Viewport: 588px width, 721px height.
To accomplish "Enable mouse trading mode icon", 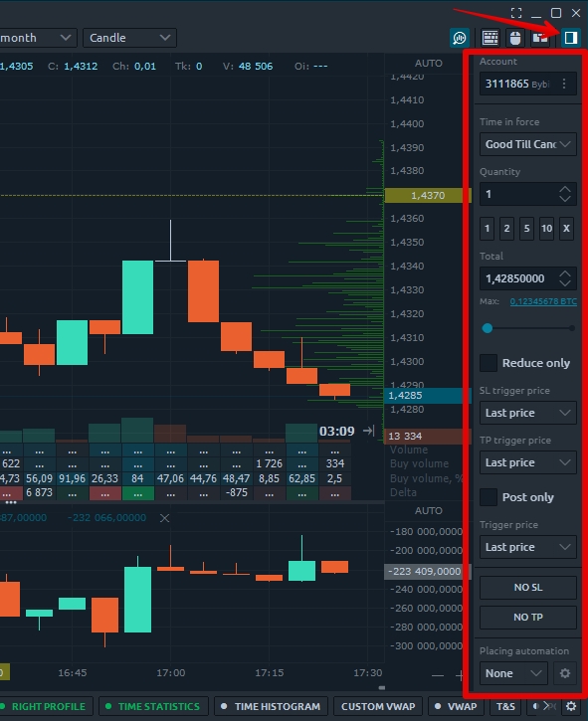I will pos(515,38).
